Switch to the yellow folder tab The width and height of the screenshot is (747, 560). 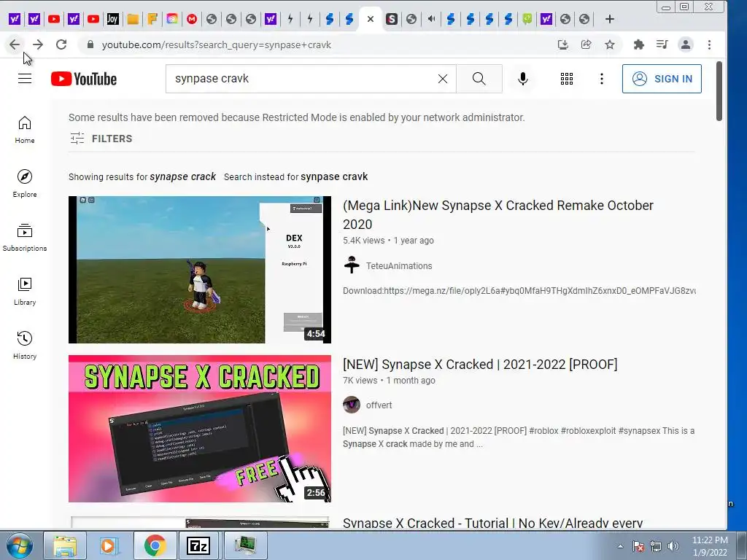tap(133, 19)
